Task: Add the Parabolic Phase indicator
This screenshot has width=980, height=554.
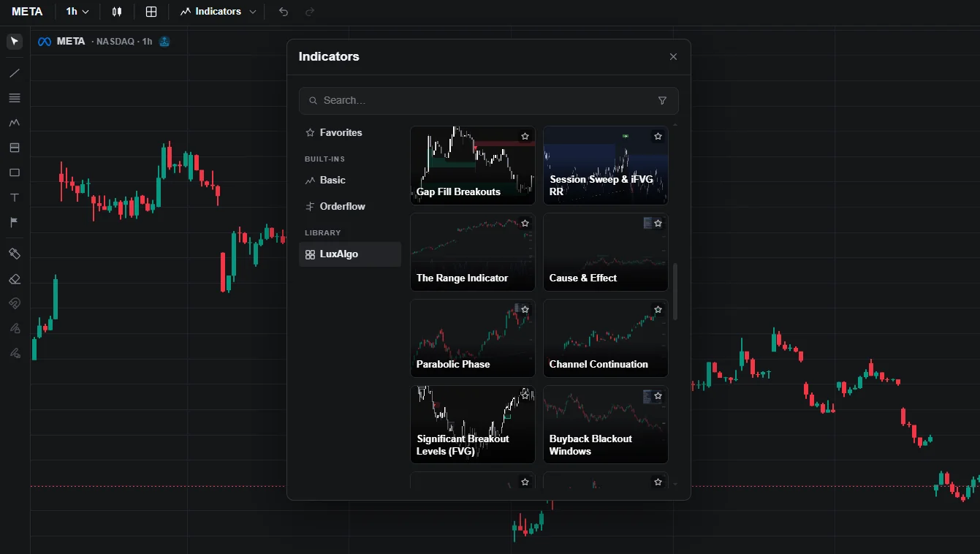Action: click(x=473, y=338)
